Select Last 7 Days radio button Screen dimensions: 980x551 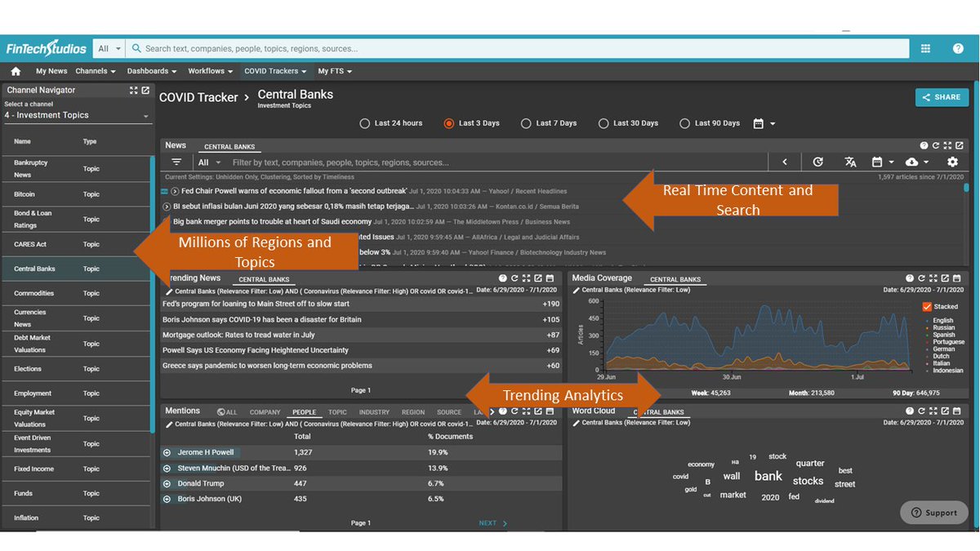pyautogui.click(x=527, y=123)
